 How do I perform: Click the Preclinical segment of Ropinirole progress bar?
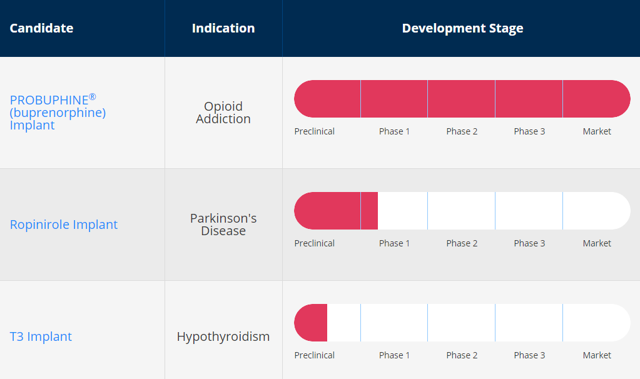click(327, 211)
